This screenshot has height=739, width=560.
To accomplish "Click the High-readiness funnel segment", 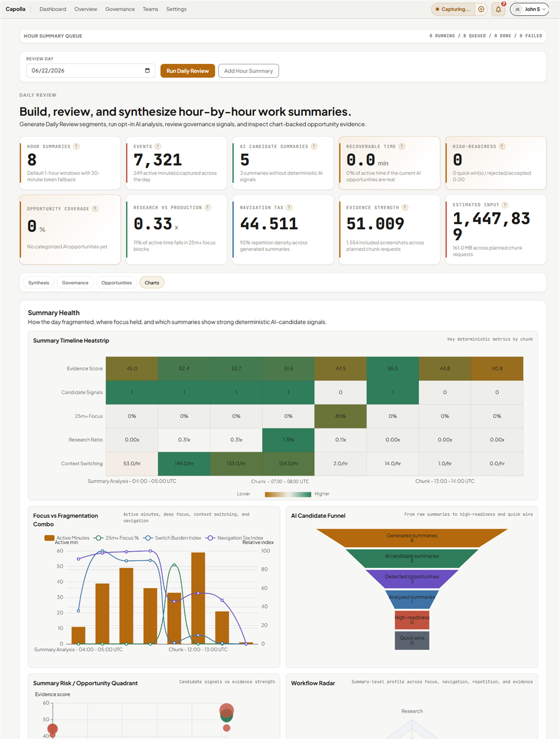I will (x=412, y=620).
